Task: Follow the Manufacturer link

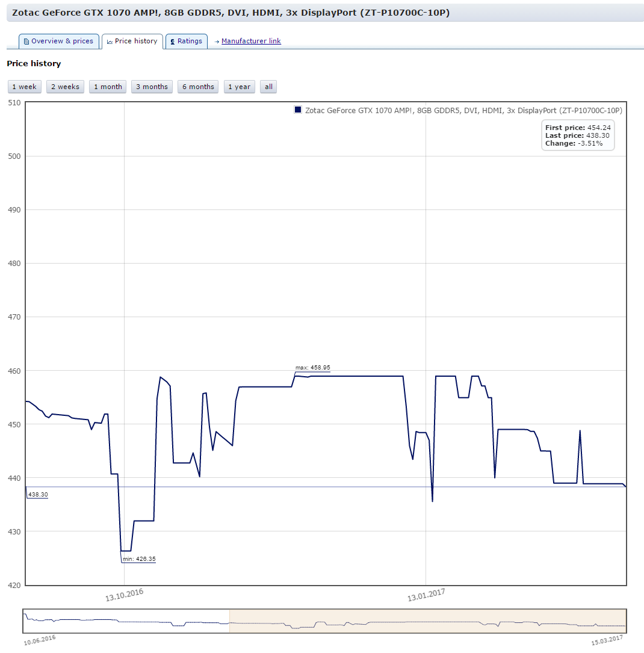Action: (251, 41)
